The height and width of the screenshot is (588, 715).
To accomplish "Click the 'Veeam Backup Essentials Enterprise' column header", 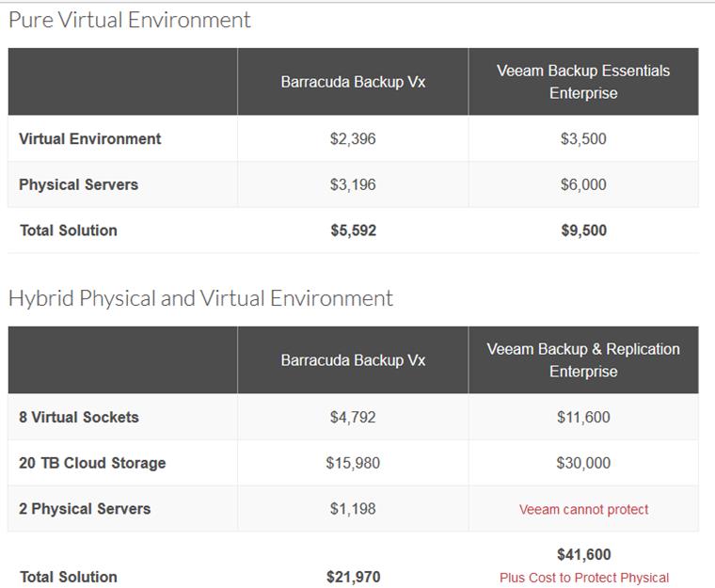I will click(583, 82).
